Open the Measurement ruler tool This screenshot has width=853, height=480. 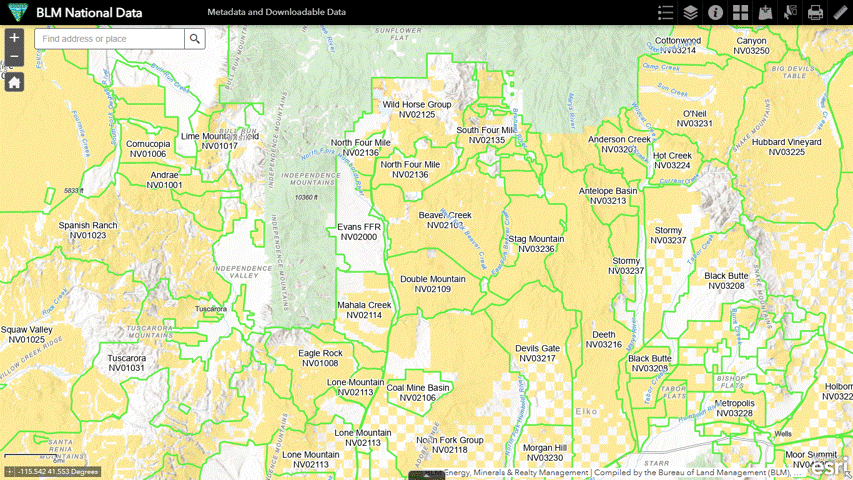[x=840, y=13]
